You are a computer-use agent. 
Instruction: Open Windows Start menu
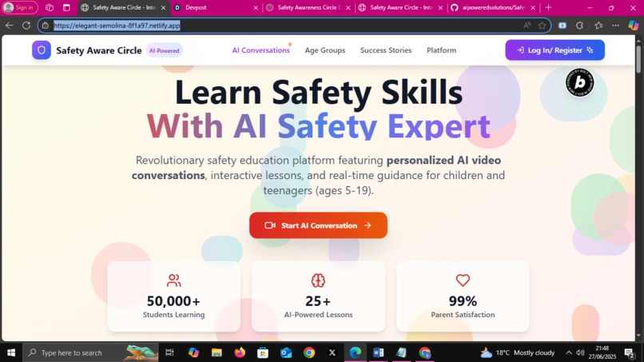point(11,352)
